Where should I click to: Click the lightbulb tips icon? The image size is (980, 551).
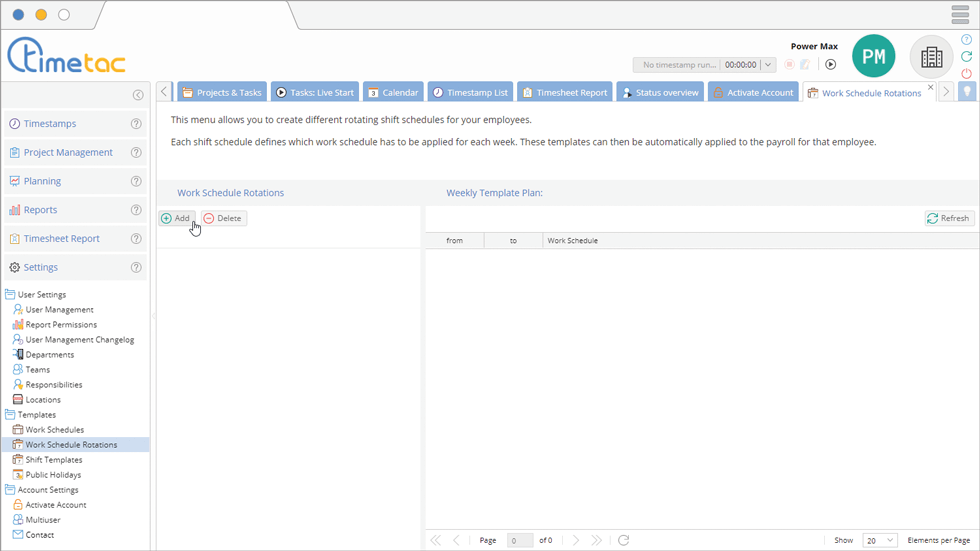click(967, 92)
